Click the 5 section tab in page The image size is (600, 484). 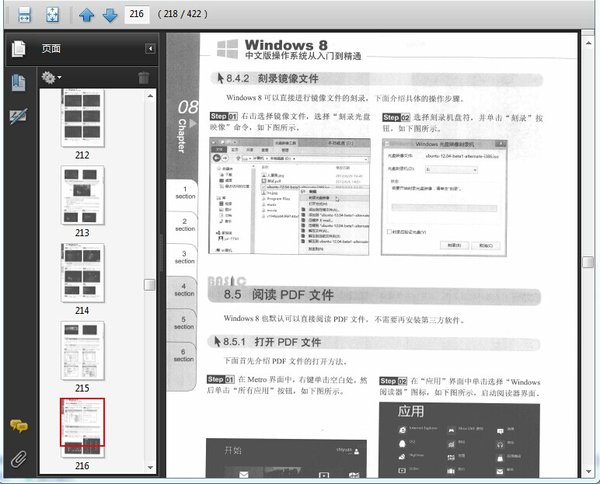coord(182,324)
